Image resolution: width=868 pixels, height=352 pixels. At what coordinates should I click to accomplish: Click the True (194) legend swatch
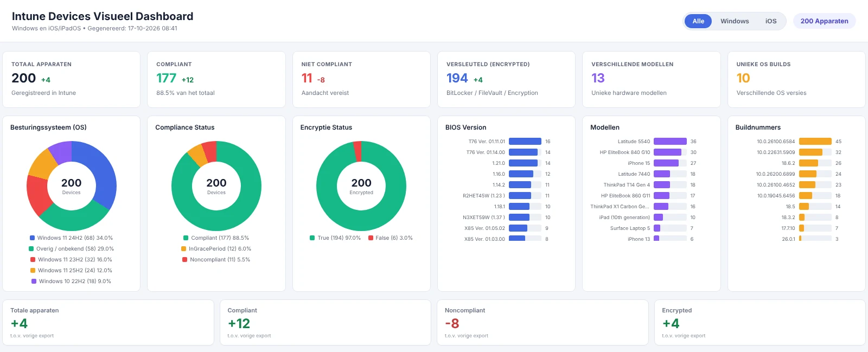point(312,238)
